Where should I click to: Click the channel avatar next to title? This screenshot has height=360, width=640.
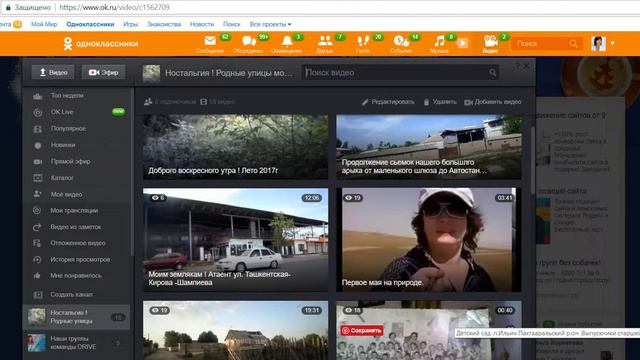click(x=151, y=73)
